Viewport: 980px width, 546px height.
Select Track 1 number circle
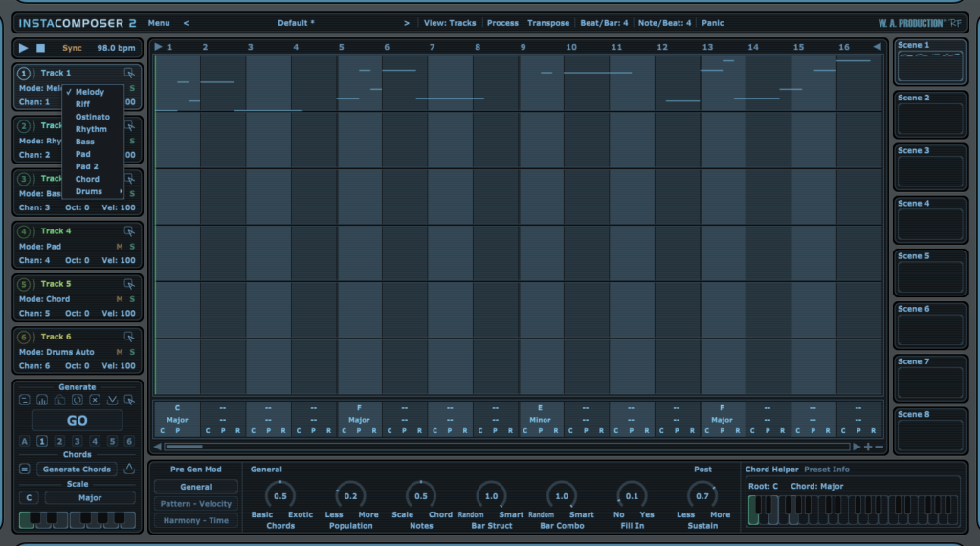(24, 73)
